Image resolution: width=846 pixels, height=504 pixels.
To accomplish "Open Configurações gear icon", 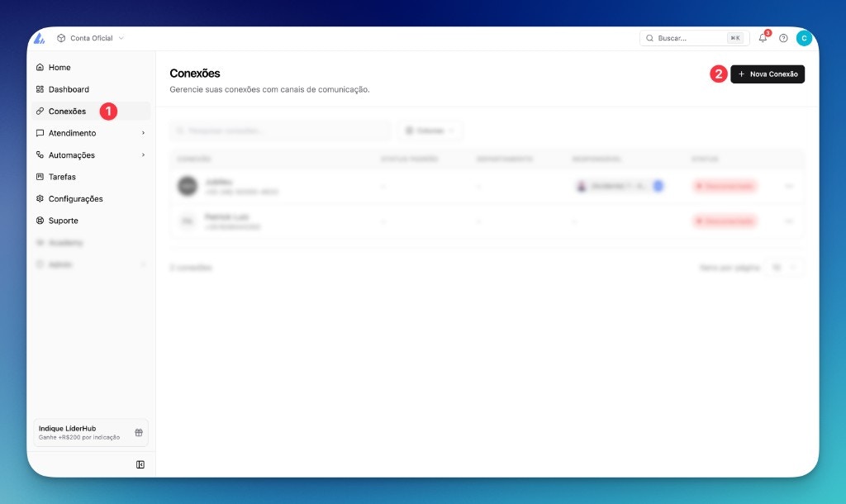I will tap(40, 198).
